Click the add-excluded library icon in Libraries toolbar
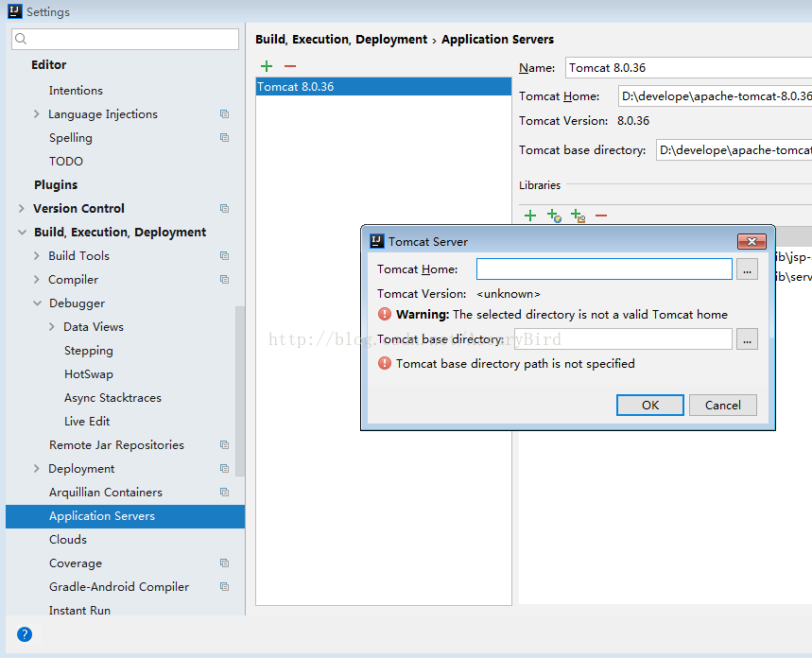The width and height of the screenshot is (812, 658). (578, 216)
